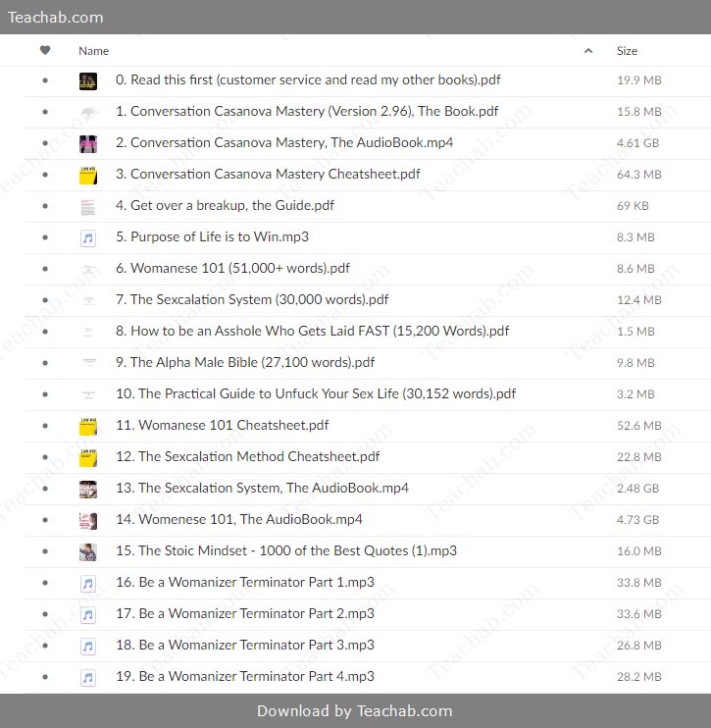Open '16. Be a Womanizer Terminator Part 1.mp3'
This screenshot has height=728, width=711.
pyautogui.click(x=245, y=582)
